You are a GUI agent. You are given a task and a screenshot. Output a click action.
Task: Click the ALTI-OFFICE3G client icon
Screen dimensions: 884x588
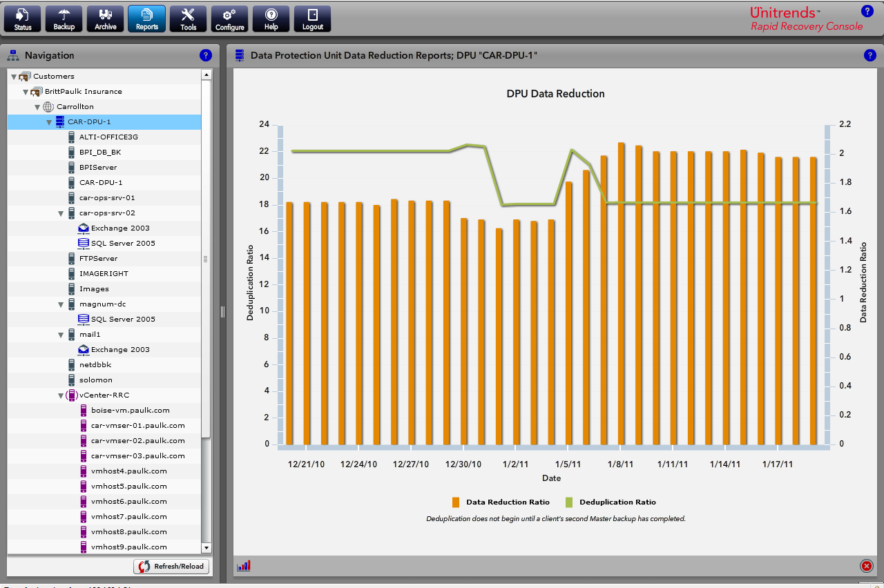click(72, 137)
